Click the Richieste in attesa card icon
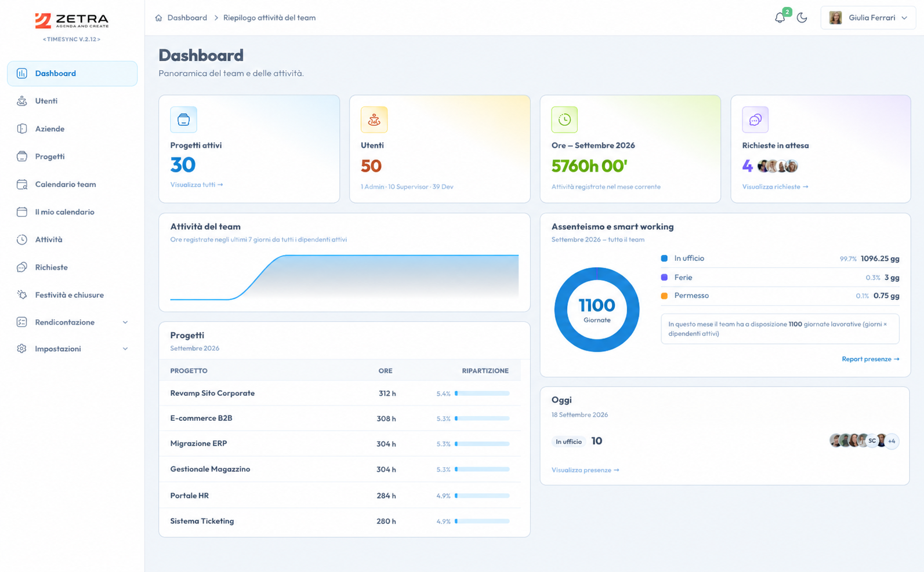924x572 pixels. pos(755,120)
